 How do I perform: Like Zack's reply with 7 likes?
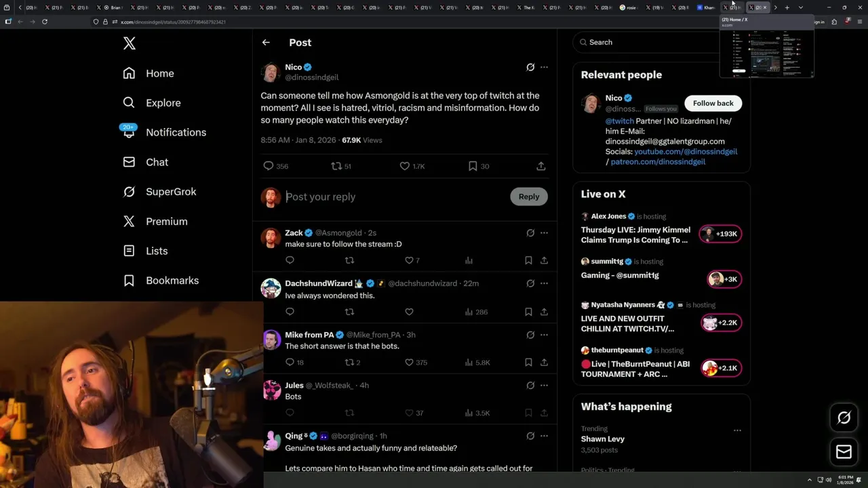(412, 260)
